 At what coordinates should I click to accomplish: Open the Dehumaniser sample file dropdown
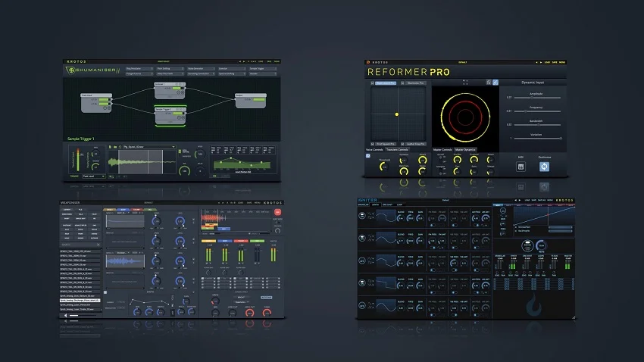149,146
